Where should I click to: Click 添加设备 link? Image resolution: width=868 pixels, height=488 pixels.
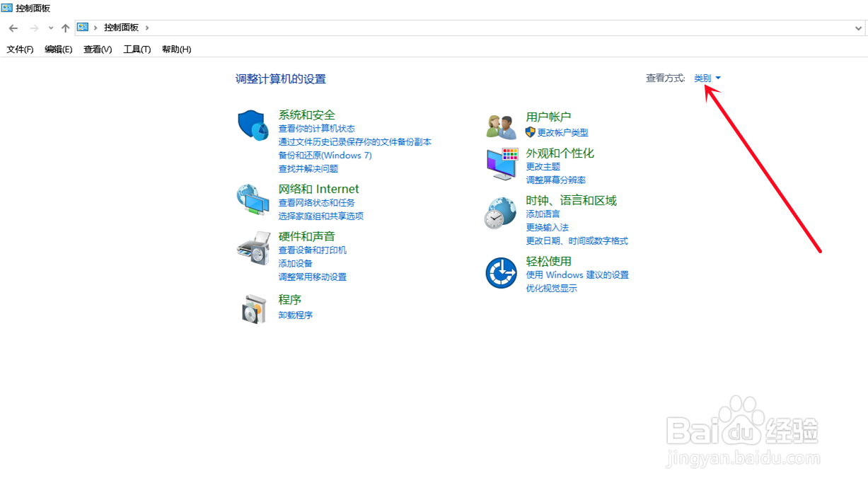click(x=296, y=264)
